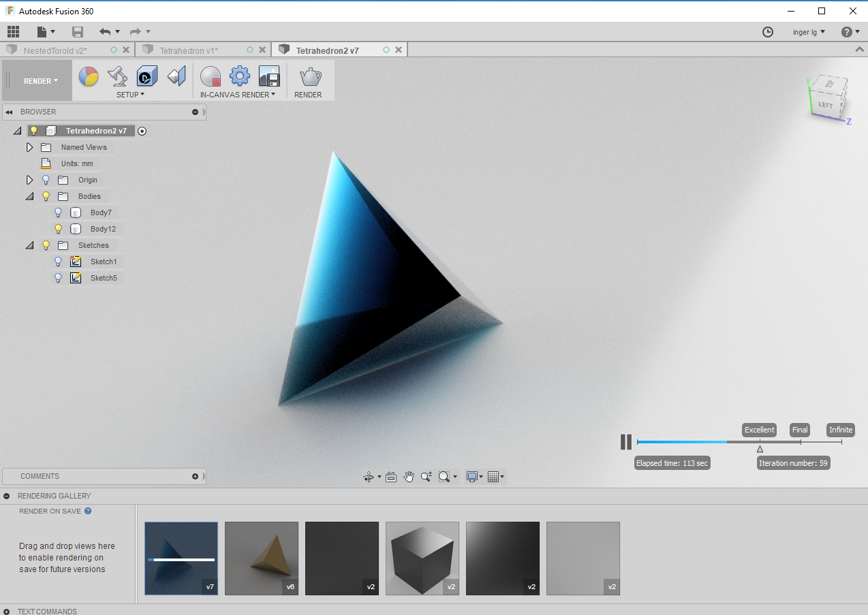Switch to NestedToroid v2 tab
868x615 pixels.
[x=55, y=50]
